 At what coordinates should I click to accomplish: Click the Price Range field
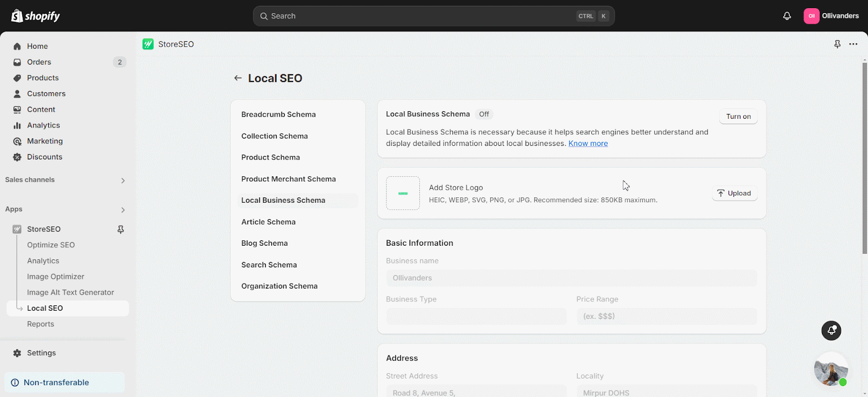667,316
